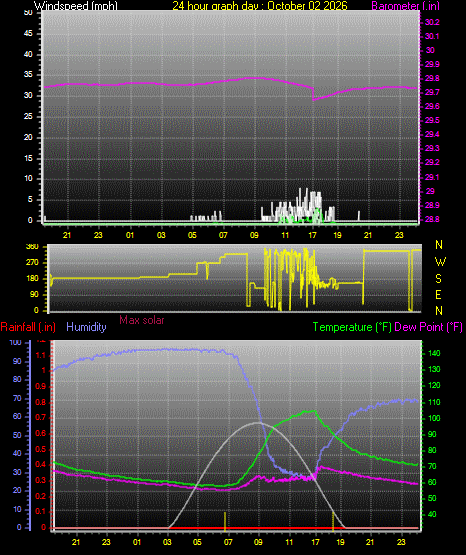
Task: Click the 0.4 rainfall axis value
Action: tap(41, 464)
